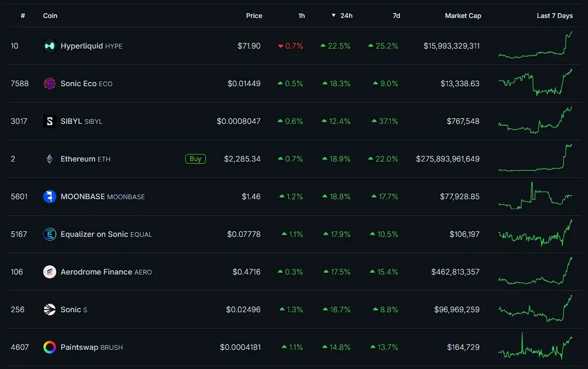Open the Ethereum ETH coin page

point(85,159)
